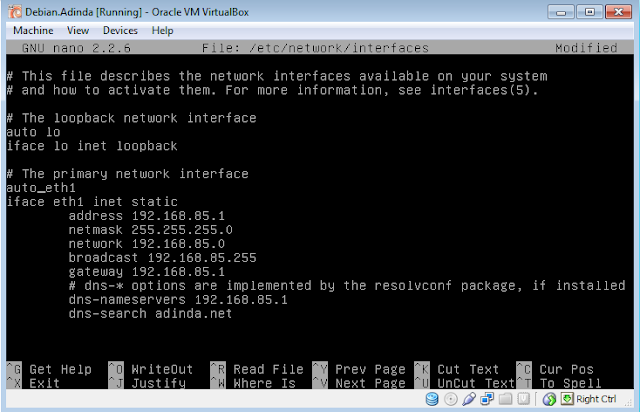Click the 'dns-search adinda.net' line
Screen dimensions: 640x412
click(150, 314)
